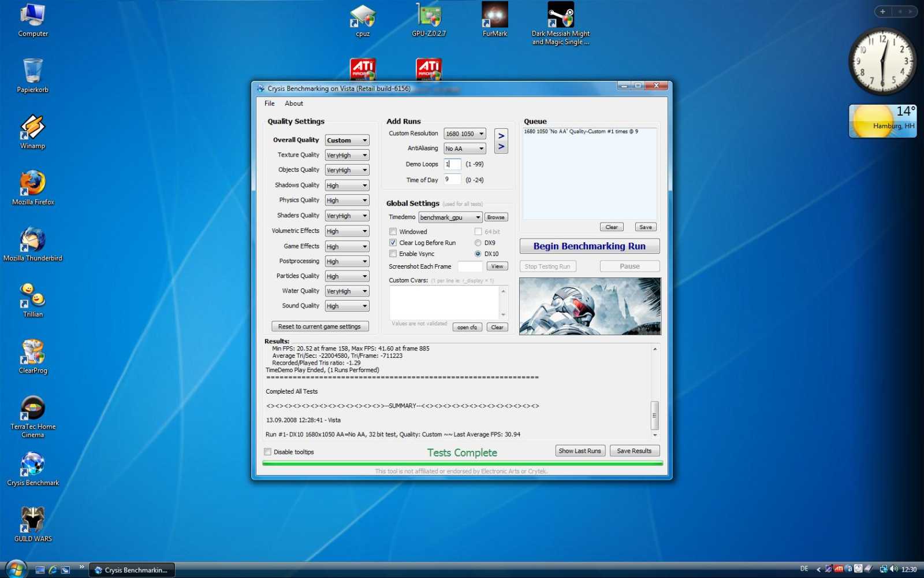Open the Shaders Quality dropdown
Viewport: 924px width, 578px height.
click(x=346, y=216)
